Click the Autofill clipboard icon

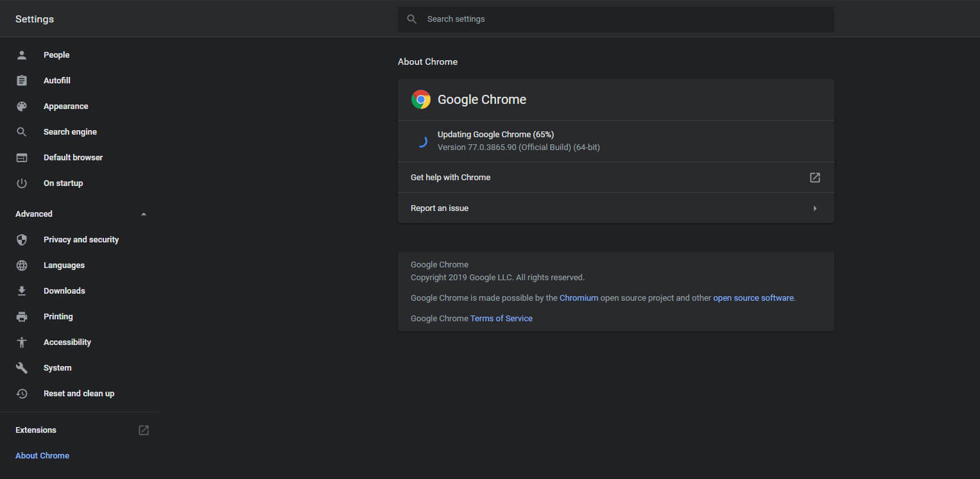pos(22,81)
